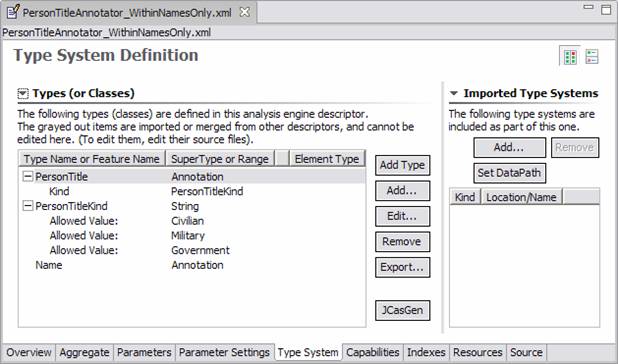Screen dimensions: 618x364
Task: Select Allowed Value row for Government
Action: pyautogui.click(x=192, y=251)
